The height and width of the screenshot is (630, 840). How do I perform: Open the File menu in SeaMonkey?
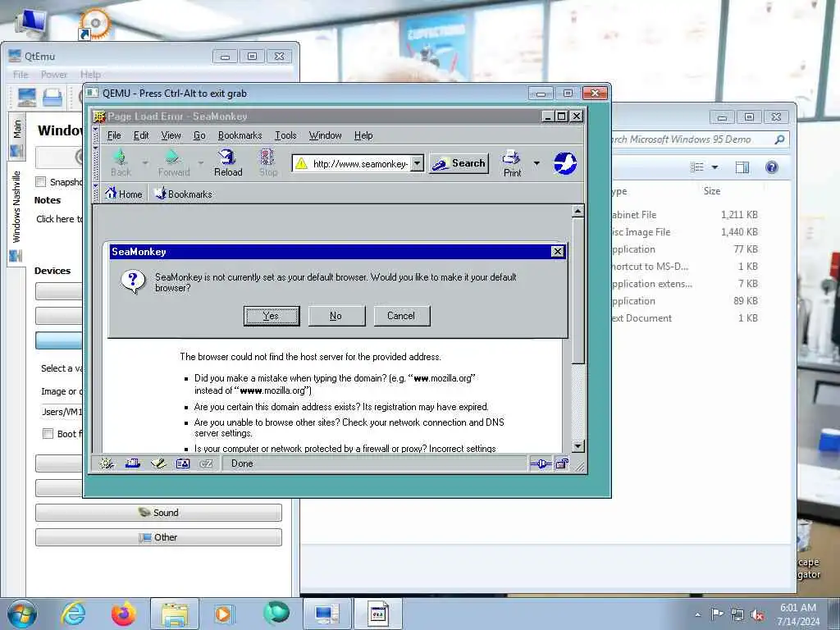114,135
